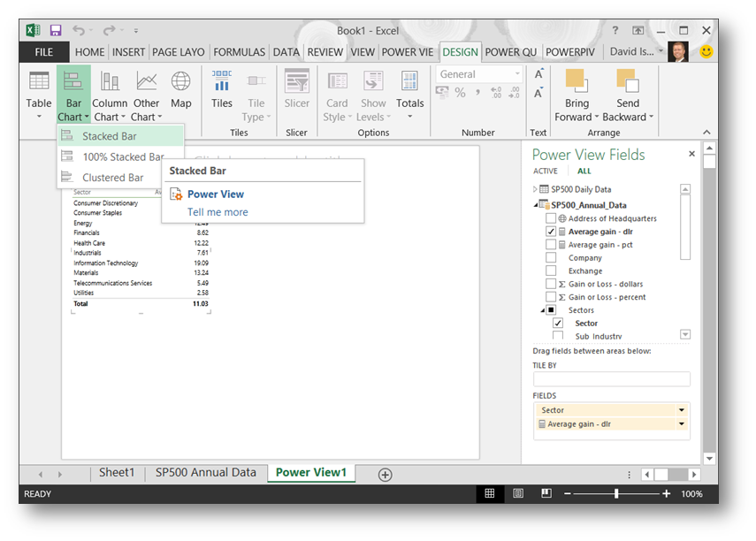The width and height of the screenshot is (756, 541).
Task: Open Sector field dropdown in FIELDS area
Action: (681, 410)
